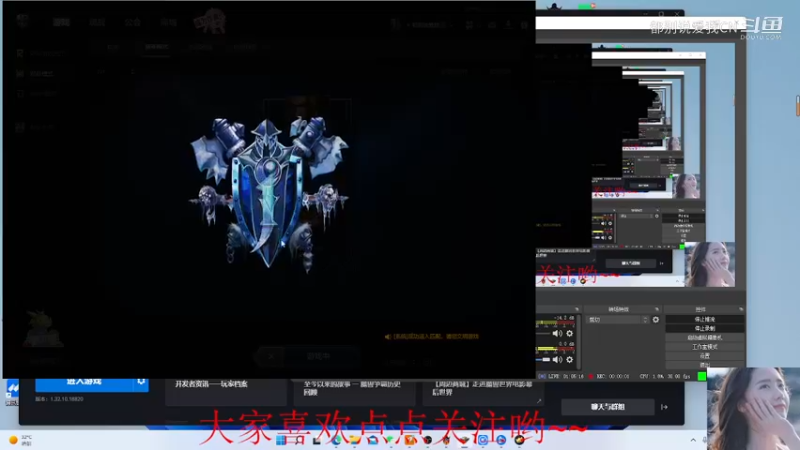Click the OBS CPU and fps status
Image resolution: width=800 pixels, height=450 pixels.
click(x=665, y=377)
